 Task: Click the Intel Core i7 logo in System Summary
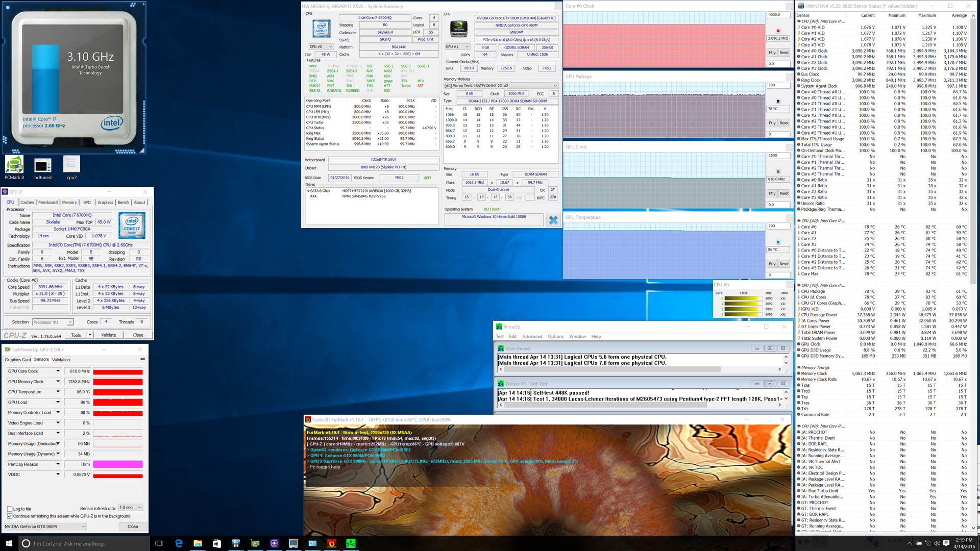pyautogui.click(x=322, y=28)
